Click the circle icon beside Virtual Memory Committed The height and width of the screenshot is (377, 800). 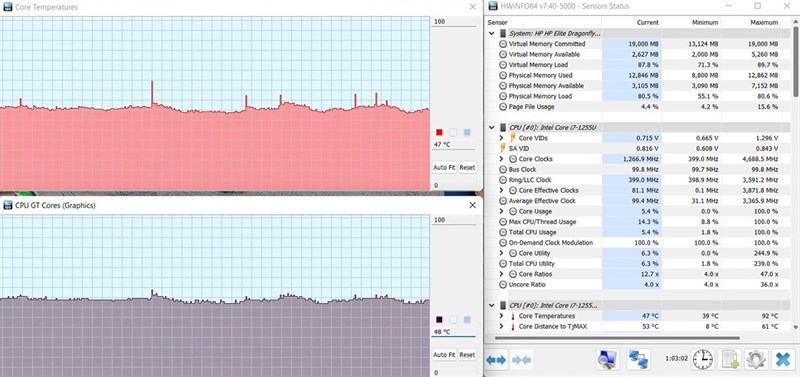point(503,44)
